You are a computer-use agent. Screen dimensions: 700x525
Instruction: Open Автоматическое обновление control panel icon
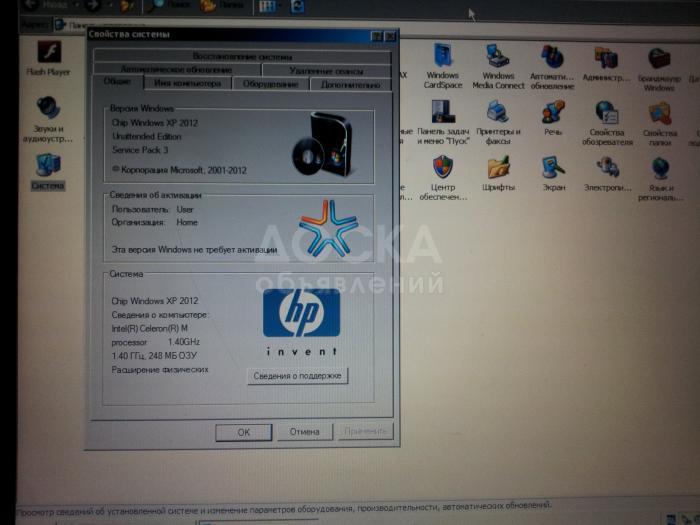coord(552,67)
